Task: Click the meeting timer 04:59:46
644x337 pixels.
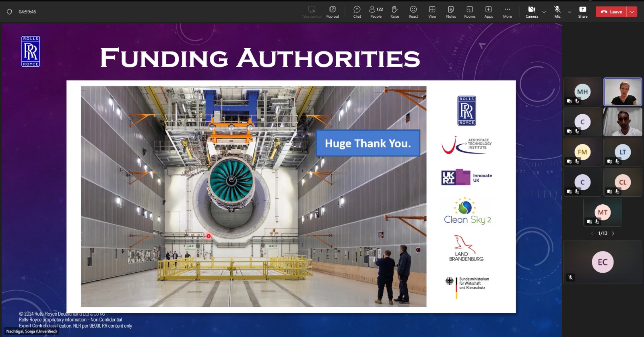Action: click(27, 12)
